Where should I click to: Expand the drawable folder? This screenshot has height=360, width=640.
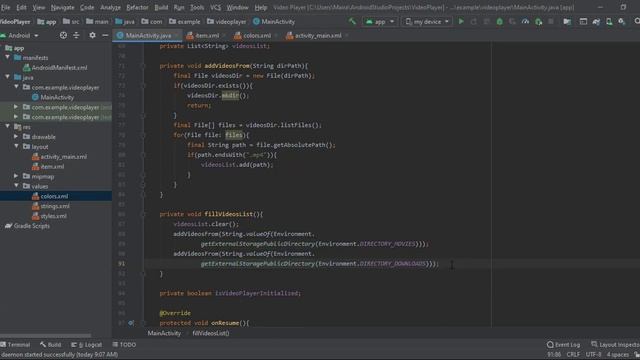click(x=16, y=136)
